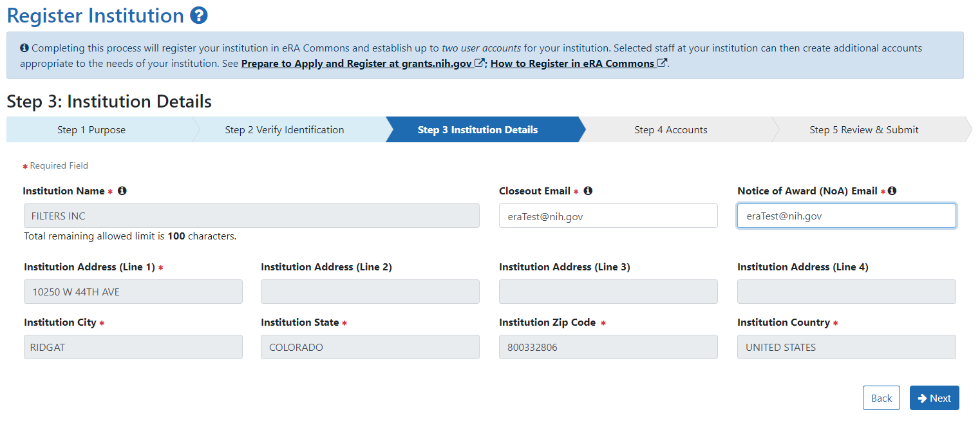The height and width of the screenshot is (421, 980).
Task: Click the info icon next to Notice of Award Email
Action: (892, 190)
